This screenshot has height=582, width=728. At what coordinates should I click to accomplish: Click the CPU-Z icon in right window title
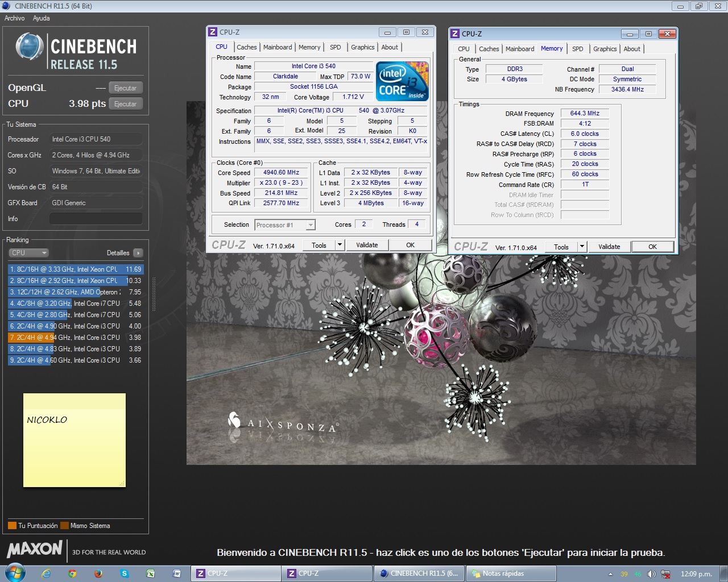tap(455, 34)
